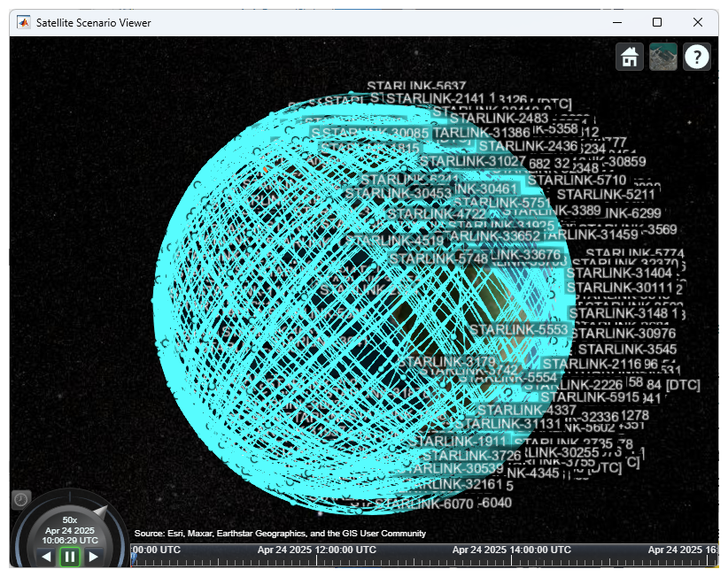Select the STARLINK-32161 satellite label

tap(455, 484)
